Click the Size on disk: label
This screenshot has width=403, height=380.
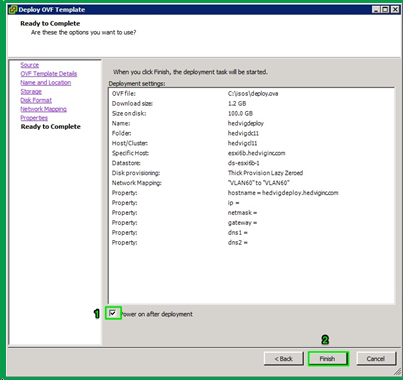click(129, 113)
